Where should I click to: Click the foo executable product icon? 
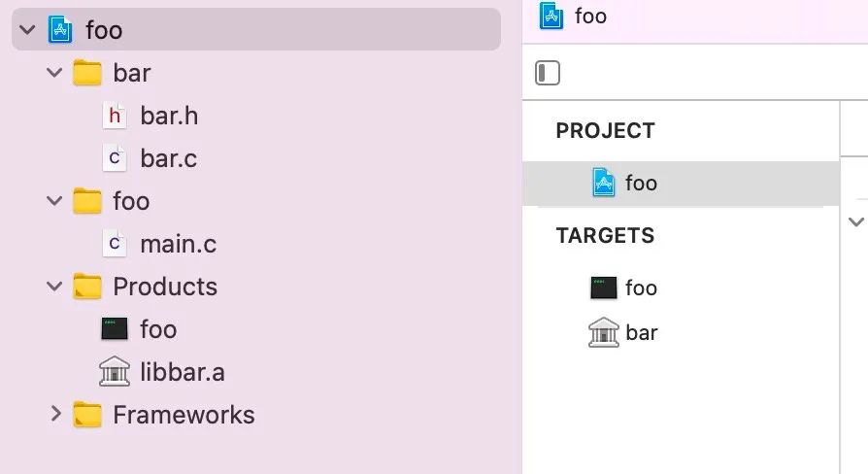[115, 329]
